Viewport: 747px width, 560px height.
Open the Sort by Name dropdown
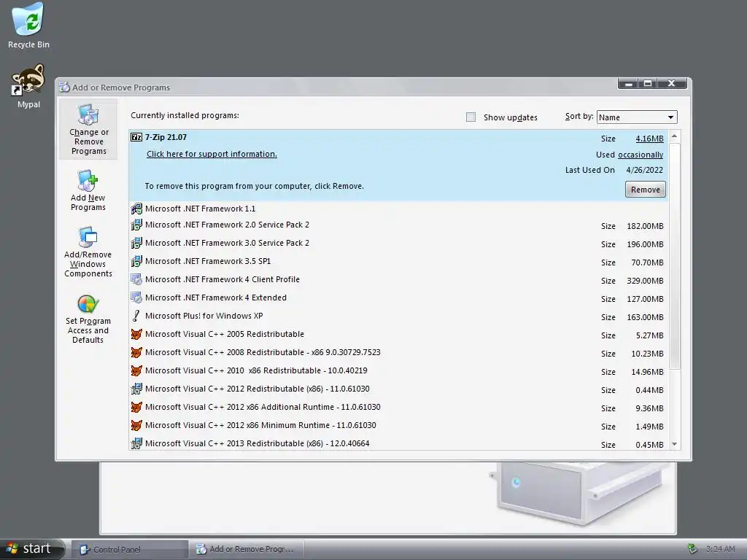(636, 117)
